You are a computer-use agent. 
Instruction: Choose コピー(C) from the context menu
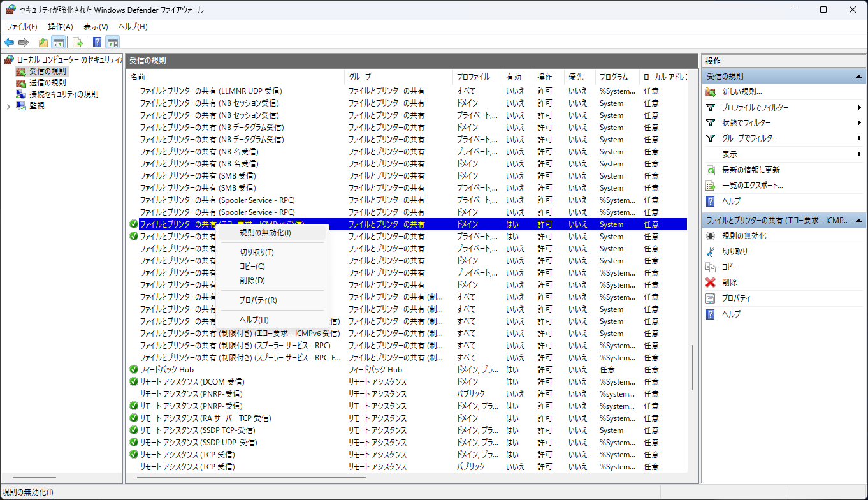coord(272,266)
